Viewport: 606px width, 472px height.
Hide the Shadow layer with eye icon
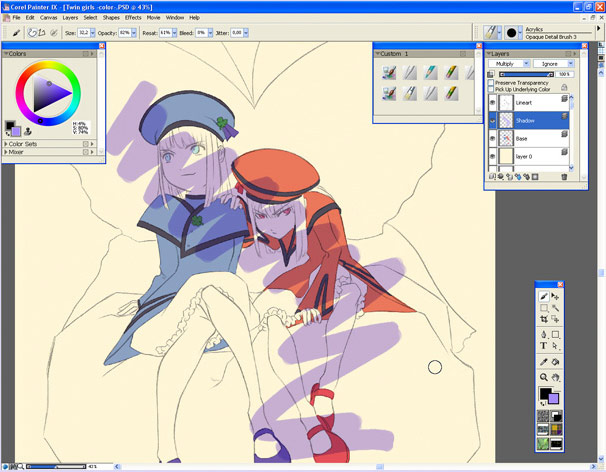(x=492, y=120)
